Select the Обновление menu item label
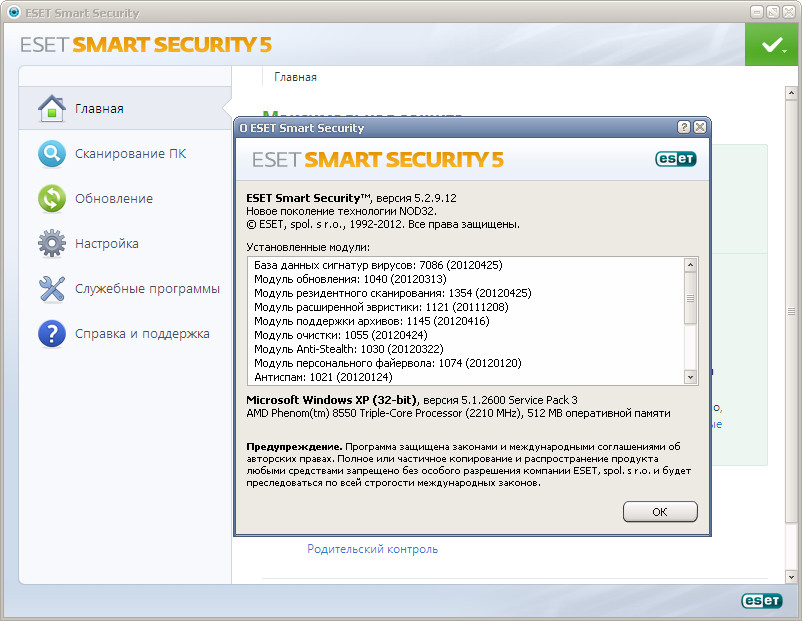Viewport: 802px width, 621px height. 114,198
